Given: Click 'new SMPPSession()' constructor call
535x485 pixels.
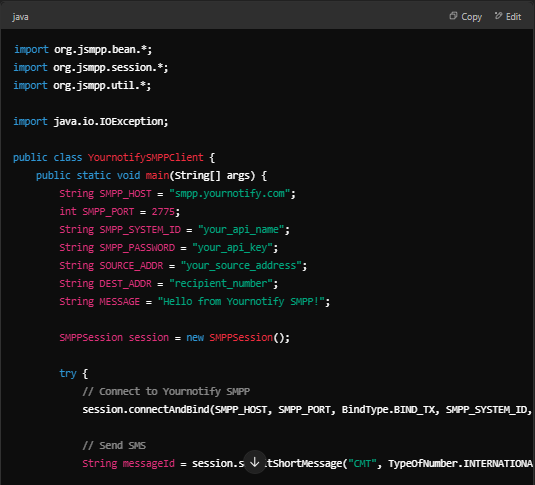Looking at the screenshot, I should click(x=238, y=338).
